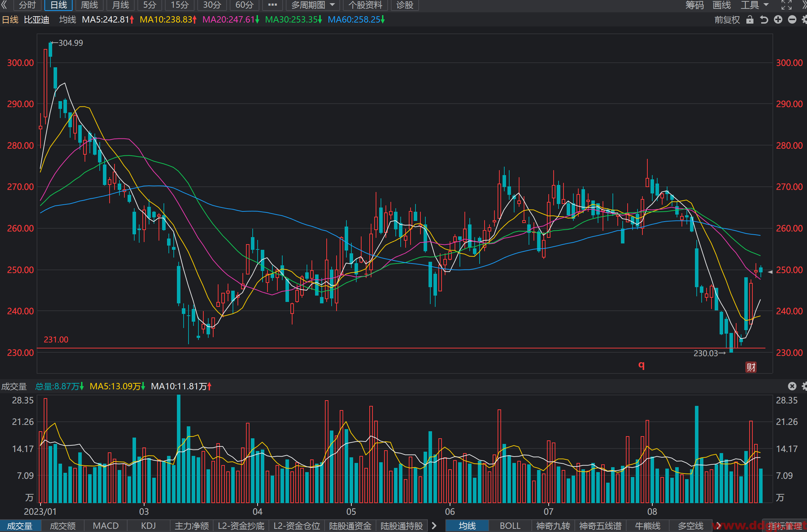
Task: Click the 财 financial marker icon
Action: (x=751, y=367)
